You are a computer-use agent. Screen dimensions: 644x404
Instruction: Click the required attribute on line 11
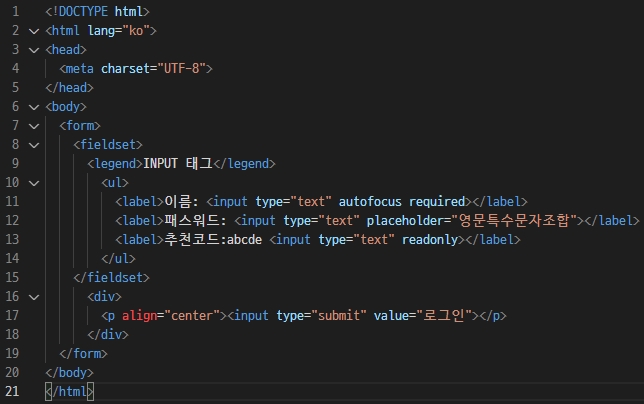tap(437, 202)
